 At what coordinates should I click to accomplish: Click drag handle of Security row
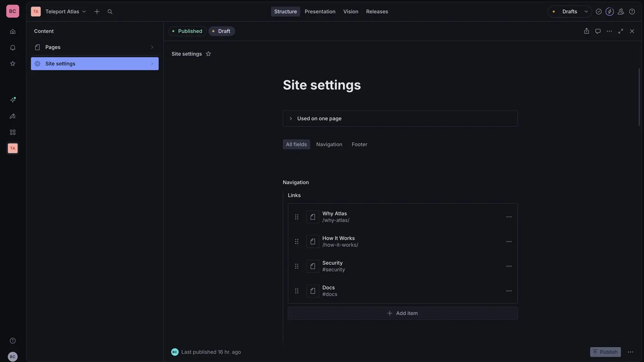point(297,266)
